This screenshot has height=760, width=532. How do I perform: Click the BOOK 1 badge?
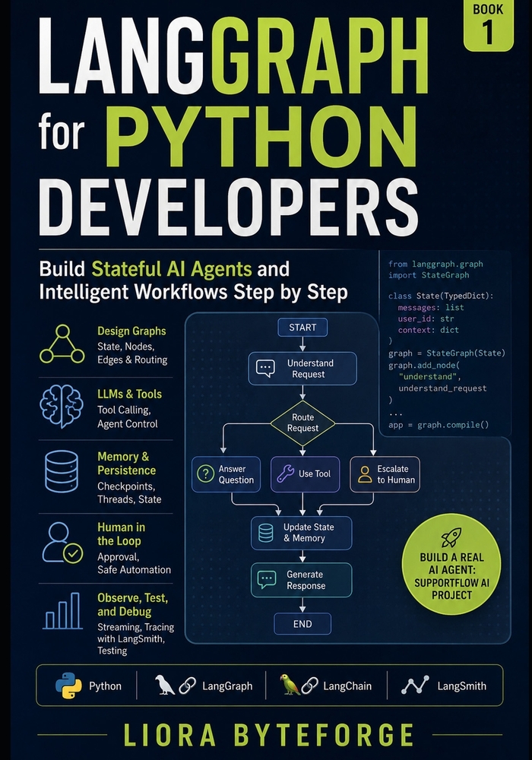(488, 24)
